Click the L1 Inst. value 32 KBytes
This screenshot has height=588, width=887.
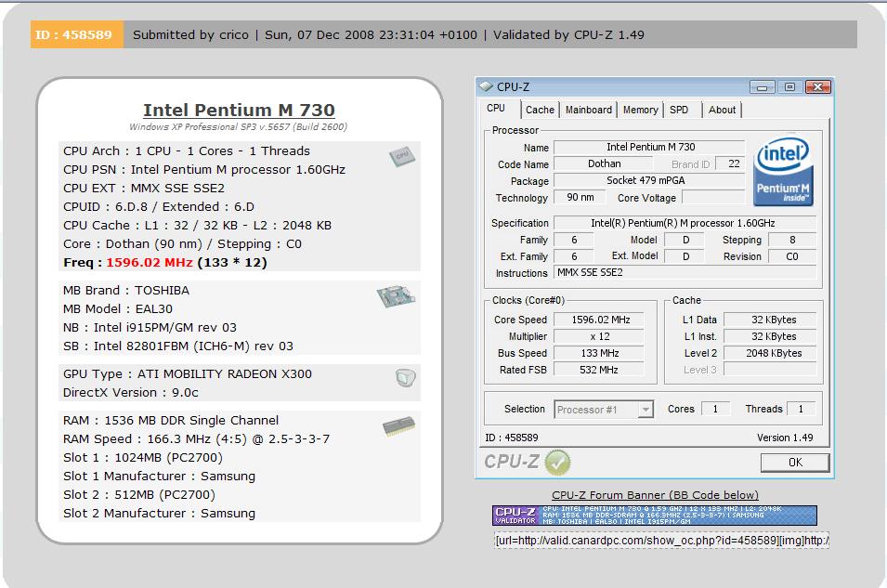[771, 336]
